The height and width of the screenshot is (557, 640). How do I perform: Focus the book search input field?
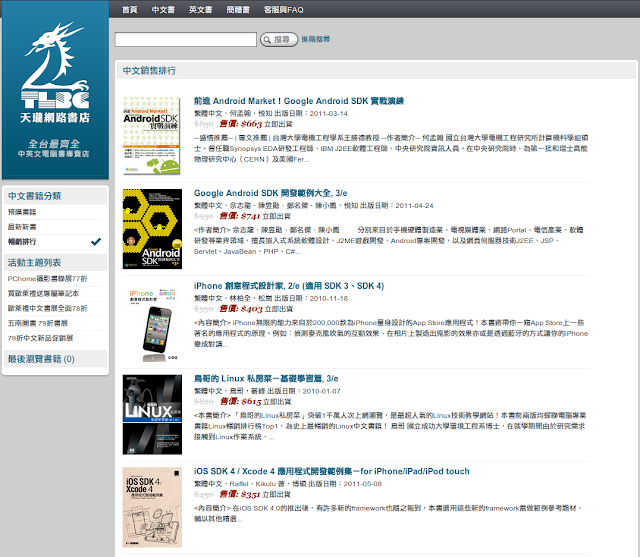coord(186,40)
